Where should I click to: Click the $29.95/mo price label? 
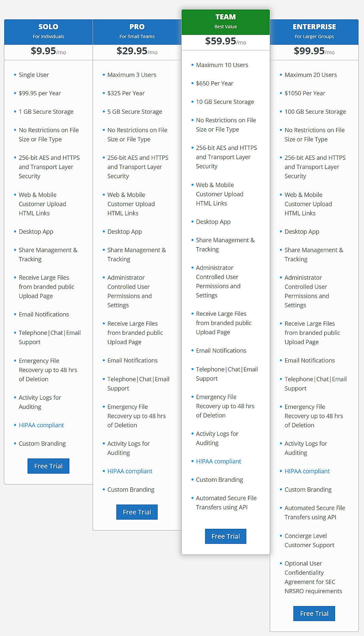(137, 52)
